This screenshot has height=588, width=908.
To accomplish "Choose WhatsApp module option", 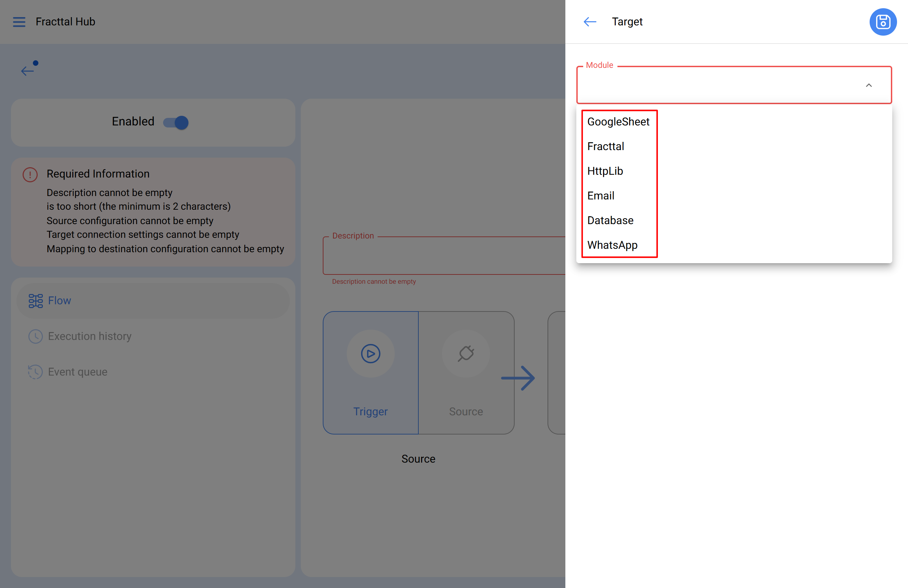I will click(x=612, y=245).
